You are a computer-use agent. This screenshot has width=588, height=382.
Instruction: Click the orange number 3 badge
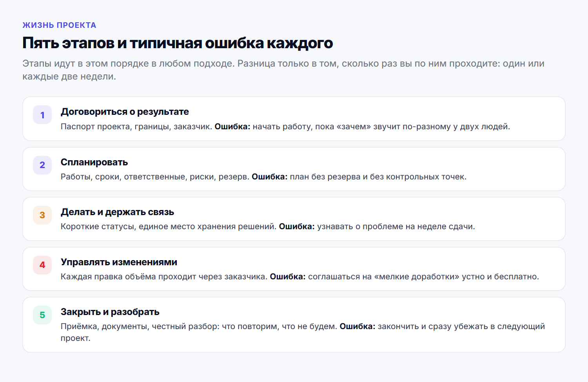(42, 215)
